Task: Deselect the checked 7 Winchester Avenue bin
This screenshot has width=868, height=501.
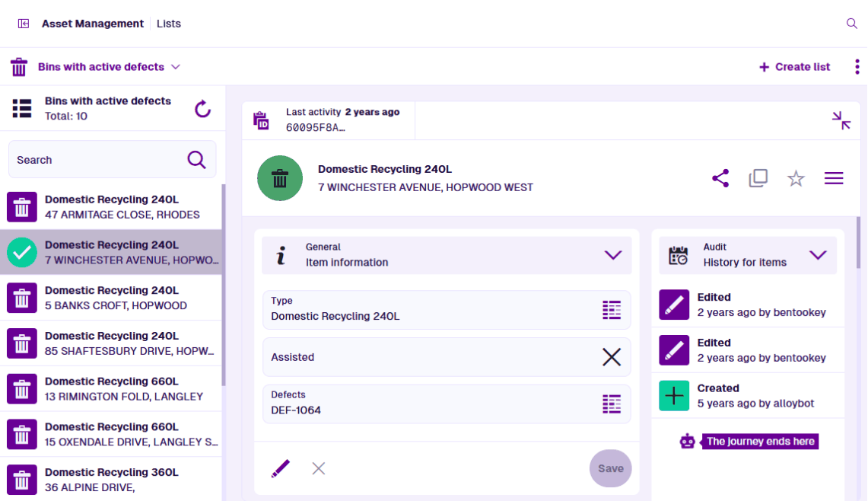Action: tap(22, 252)
